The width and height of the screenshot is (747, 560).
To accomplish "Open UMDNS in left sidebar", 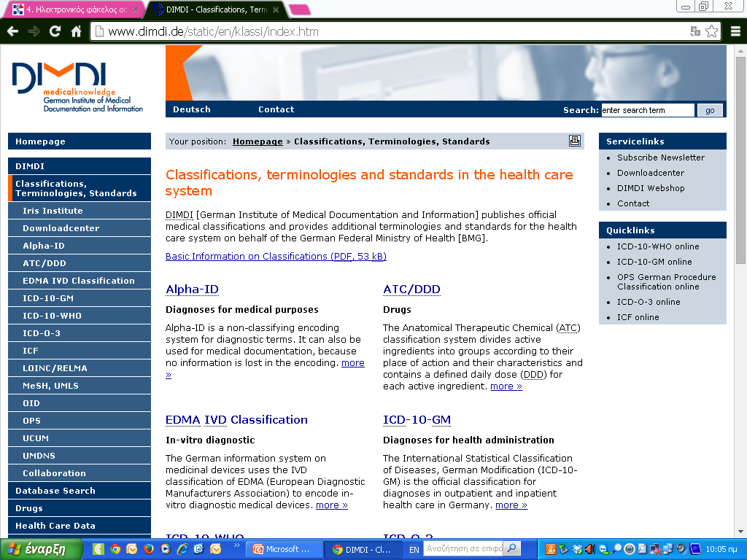I will pyautogui.click(x=80, y=456).
